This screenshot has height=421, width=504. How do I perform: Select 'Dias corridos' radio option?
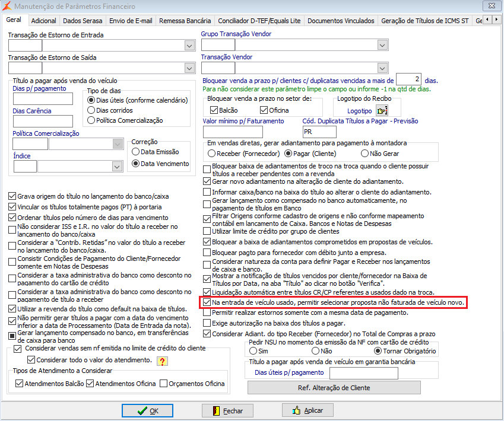(91, 110)
